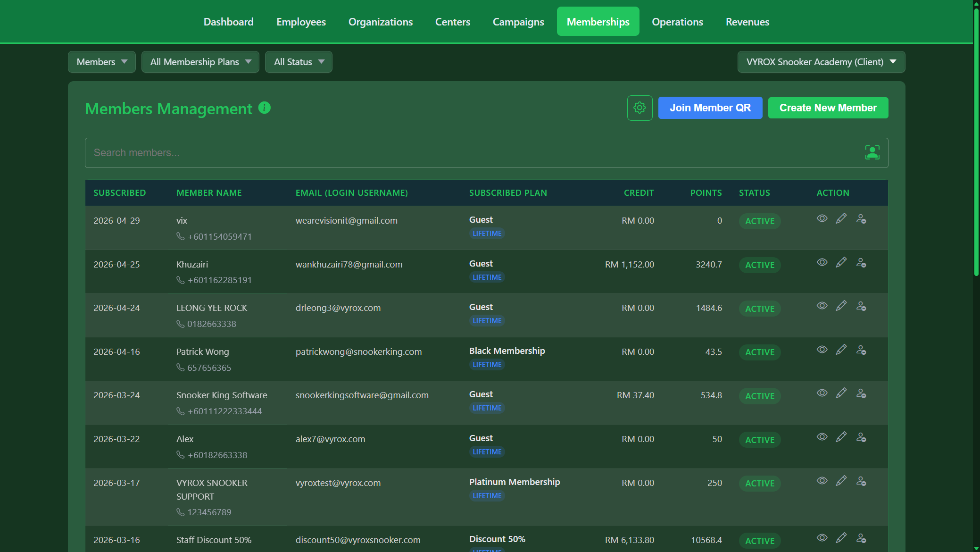980x552 pixels.
Task: Click the phone icon next to 657656365
Action: coord(180,367)
